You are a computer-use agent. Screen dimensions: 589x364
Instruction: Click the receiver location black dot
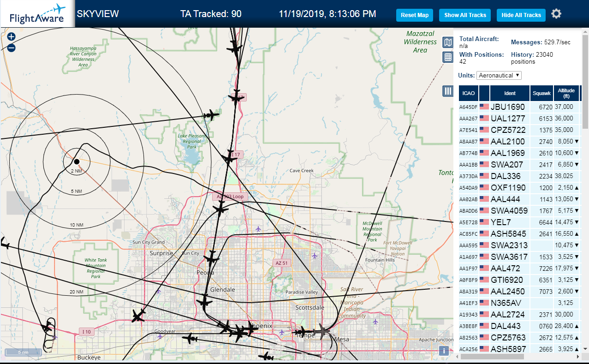coord(77,161)
